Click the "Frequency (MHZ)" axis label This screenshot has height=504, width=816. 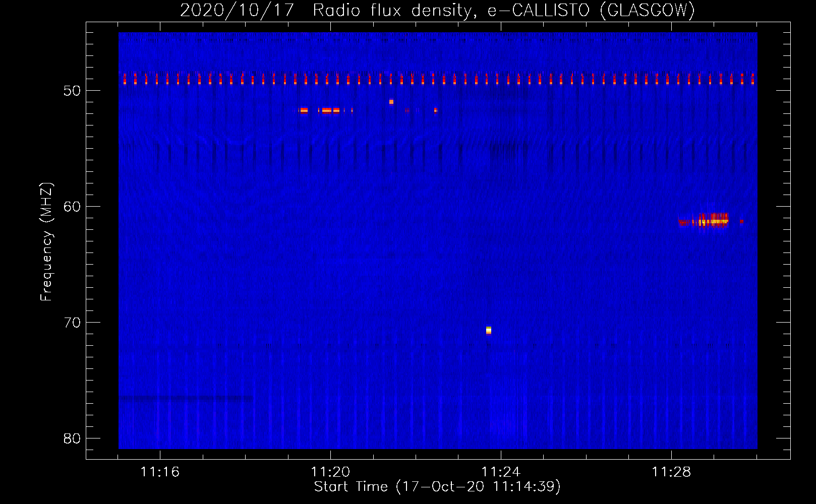pyautogui.click(x=46, y=242)
